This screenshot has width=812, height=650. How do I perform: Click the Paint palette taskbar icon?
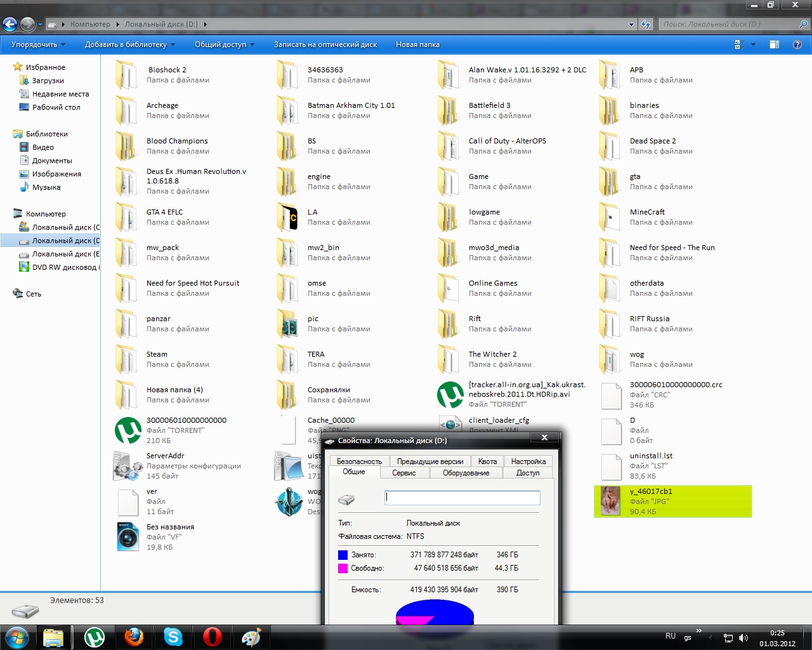coord(251,637)
